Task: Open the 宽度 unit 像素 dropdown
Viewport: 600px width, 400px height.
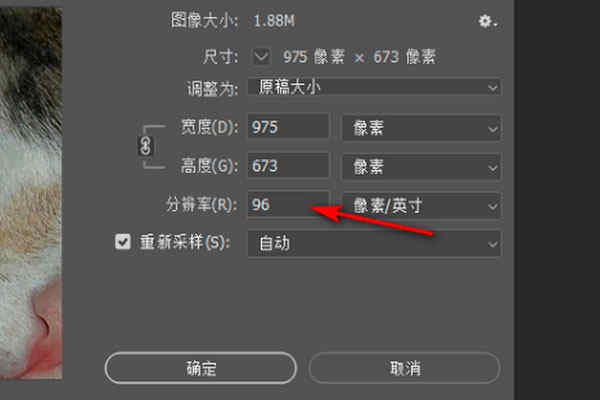Action: pos(421,128)
